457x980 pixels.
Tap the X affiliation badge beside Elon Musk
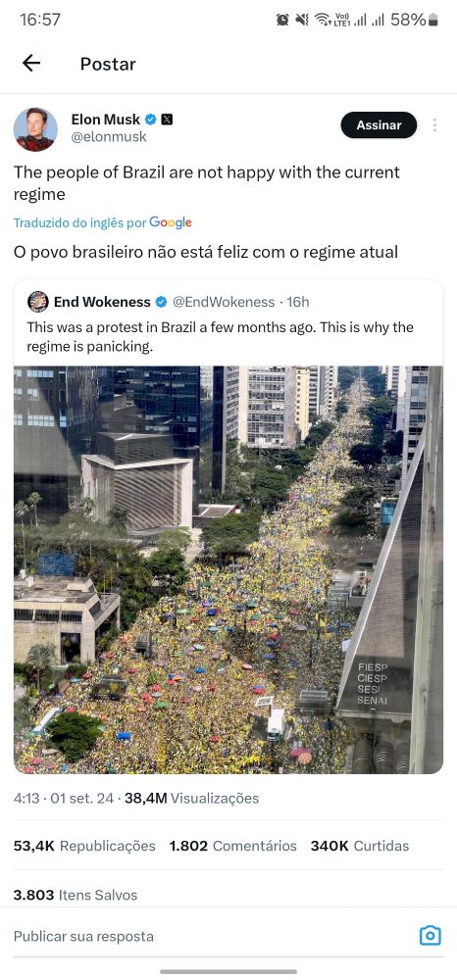pyautogui.click(x=167, y=119)
